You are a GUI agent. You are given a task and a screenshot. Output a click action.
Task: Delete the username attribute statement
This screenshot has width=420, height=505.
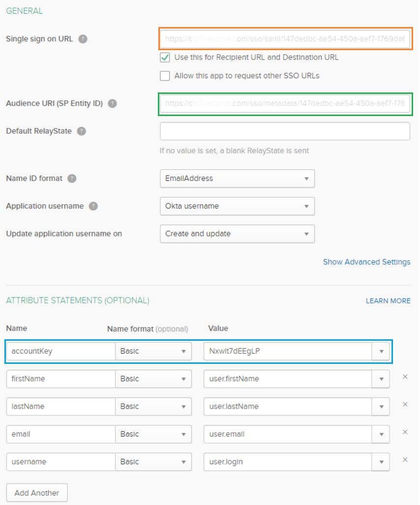[405, 460]
